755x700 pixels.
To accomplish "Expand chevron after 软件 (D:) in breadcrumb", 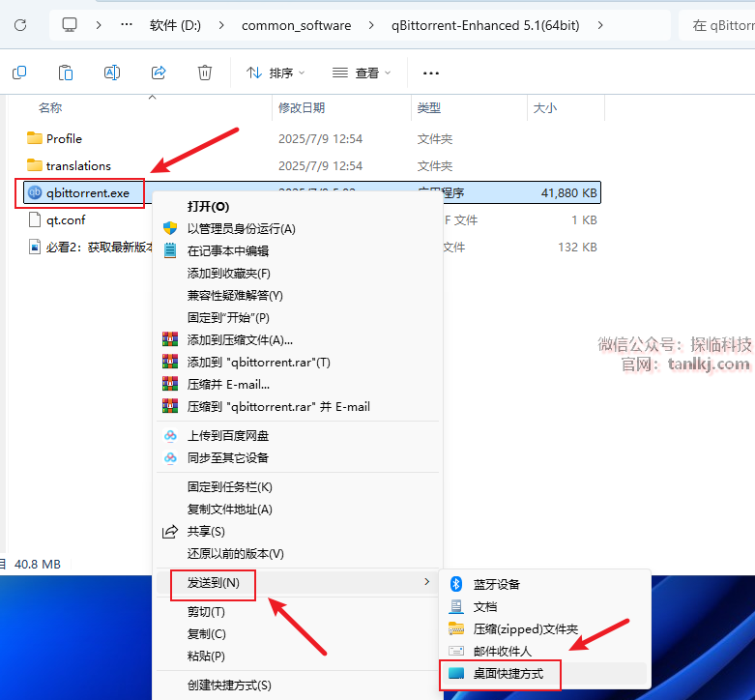I will coord(221,25).
